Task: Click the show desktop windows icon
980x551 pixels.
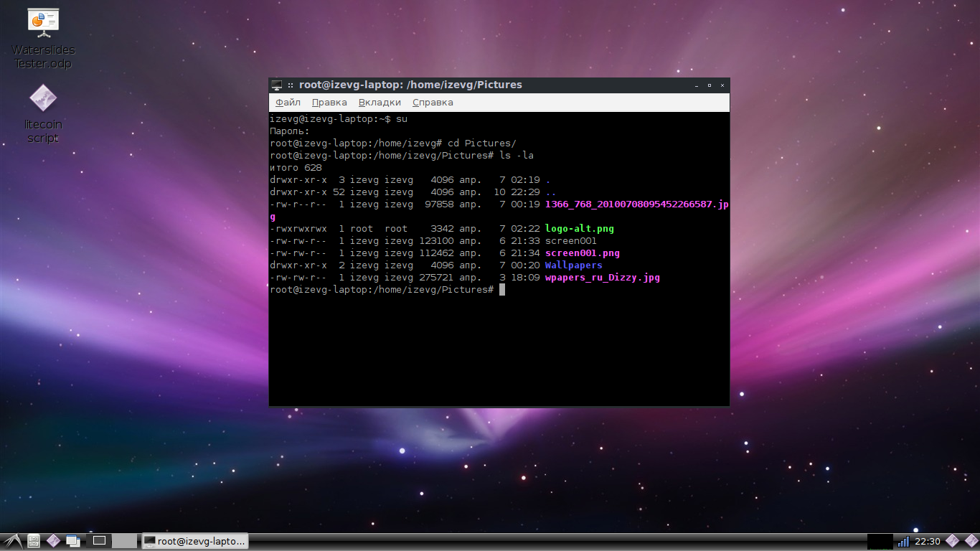Action: tap(73, 541)
